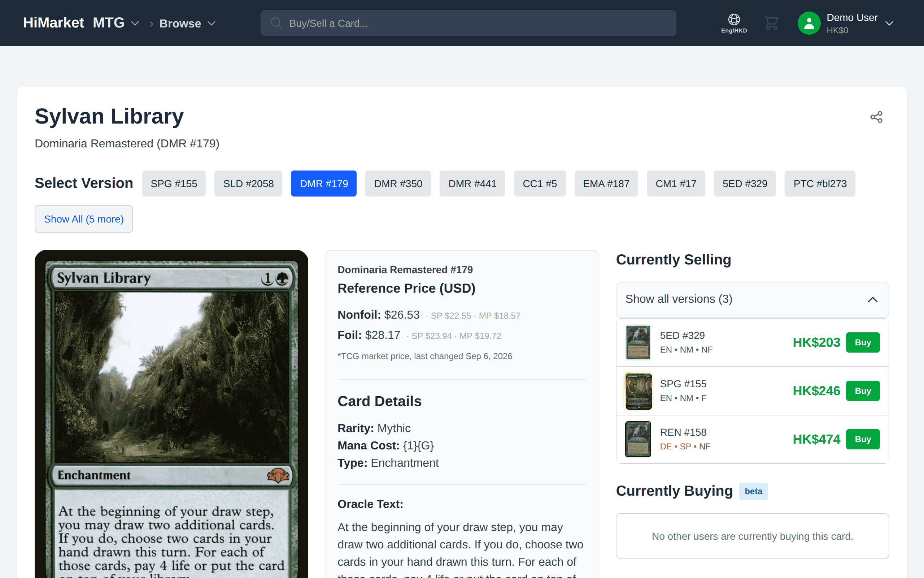Click the 'Type: Enchantment' detail line
This screenshot has height=578, width=924.
pyautogui.click(x=388, y=463)
